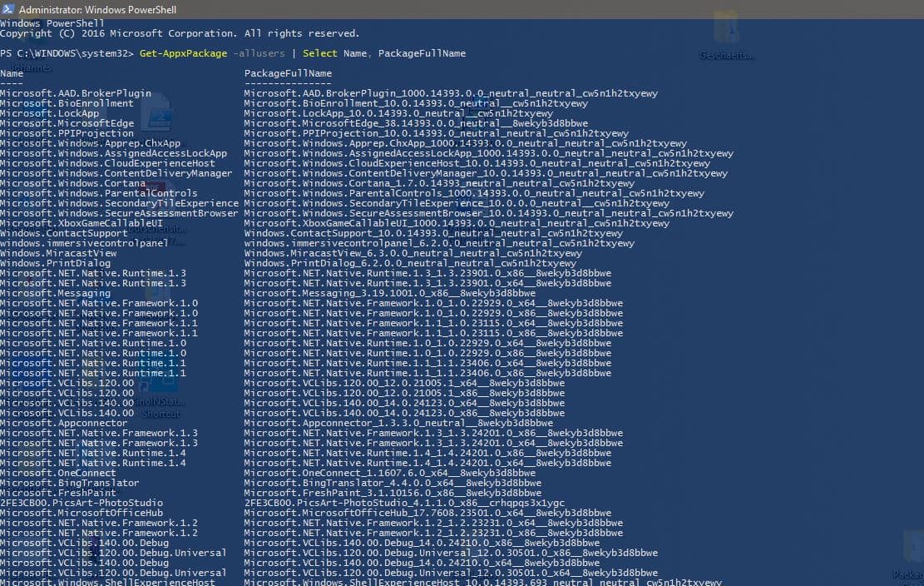Image resolution: width=924 pixels, height=586 pixels.
Task: Select 'Microsoft.Windows.SecondaryTileExperience' in the Name column
Action: 119,203
